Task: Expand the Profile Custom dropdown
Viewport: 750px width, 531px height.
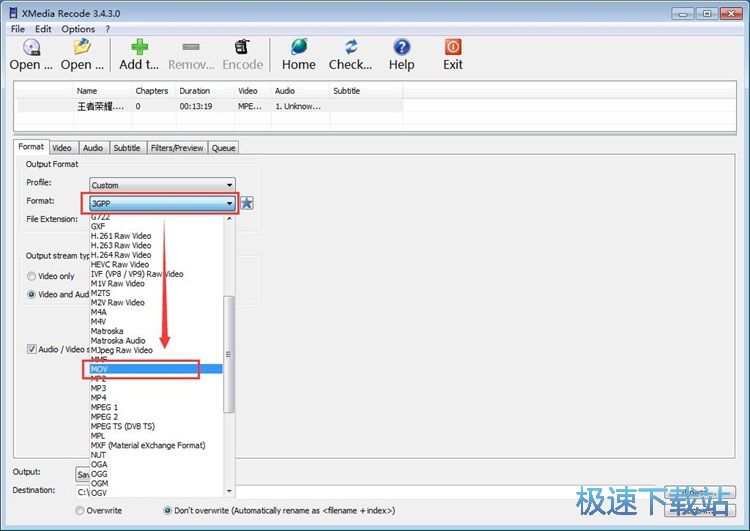Action: 162,185
